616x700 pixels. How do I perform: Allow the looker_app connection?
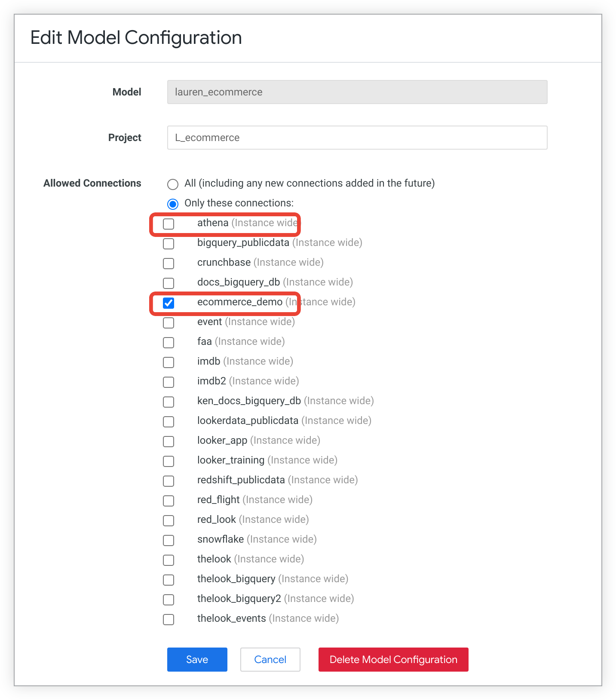point(169,442)
